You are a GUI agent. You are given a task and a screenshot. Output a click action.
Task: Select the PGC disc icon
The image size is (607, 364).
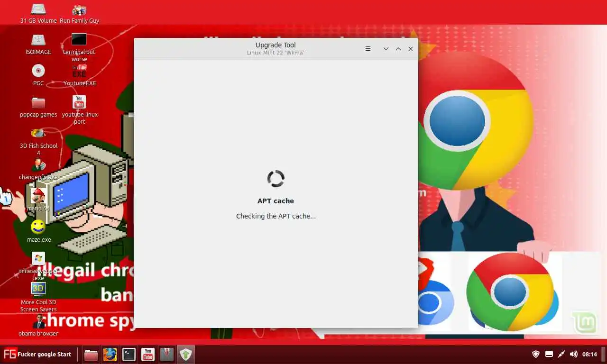(x=38, y=75)
